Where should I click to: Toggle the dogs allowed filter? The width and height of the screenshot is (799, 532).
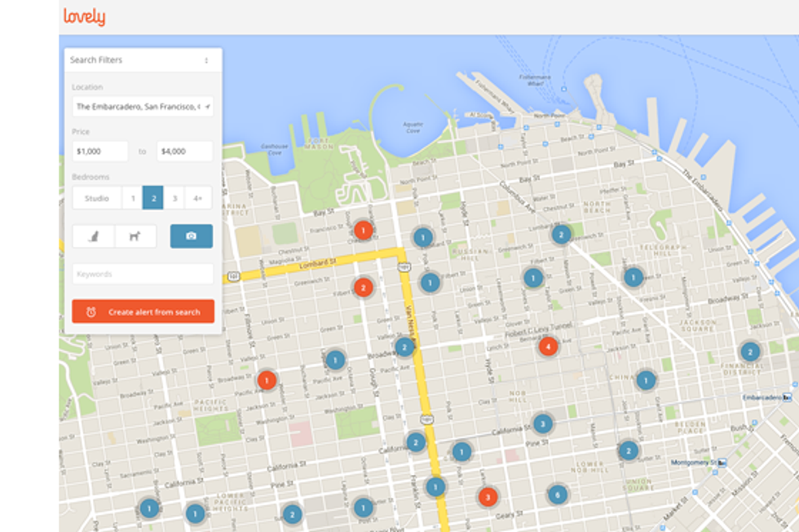click(135, 236)
